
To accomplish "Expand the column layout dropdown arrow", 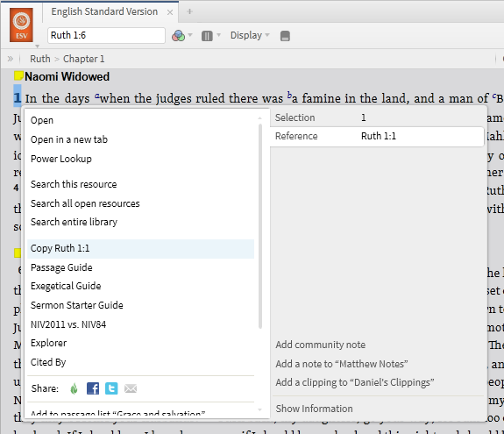I will coord(219,35).
